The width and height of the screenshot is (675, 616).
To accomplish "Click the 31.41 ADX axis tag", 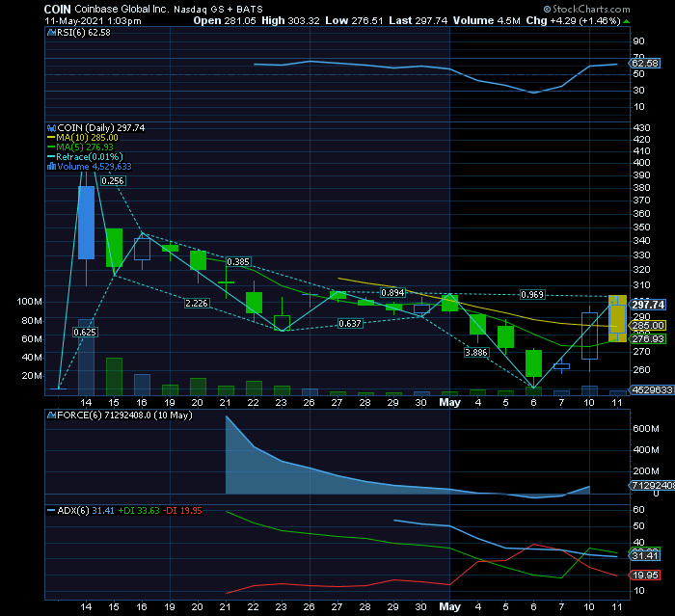I will [645, 556].
